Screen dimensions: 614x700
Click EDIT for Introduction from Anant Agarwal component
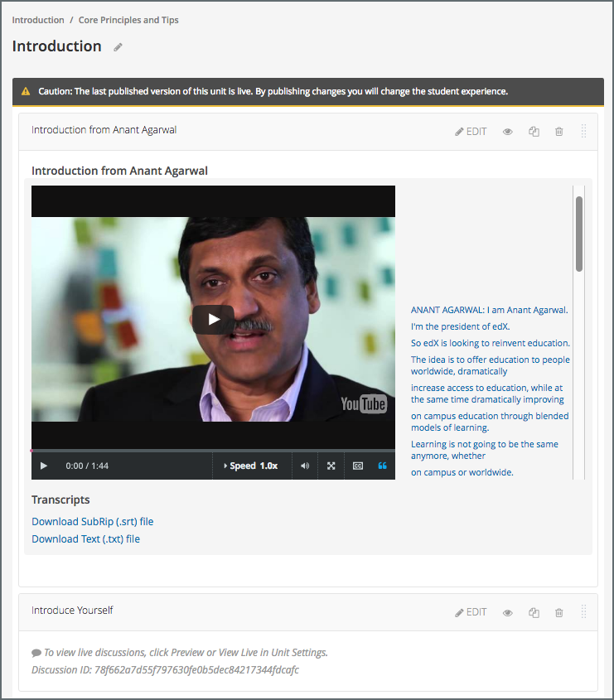[471, 132]
